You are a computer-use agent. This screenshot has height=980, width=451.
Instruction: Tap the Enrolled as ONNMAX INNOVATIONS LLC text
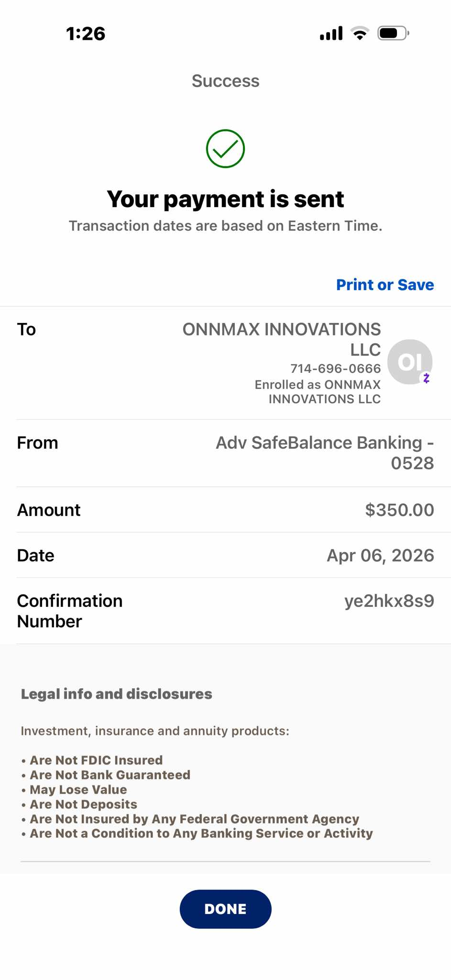[x=318, y=391]
